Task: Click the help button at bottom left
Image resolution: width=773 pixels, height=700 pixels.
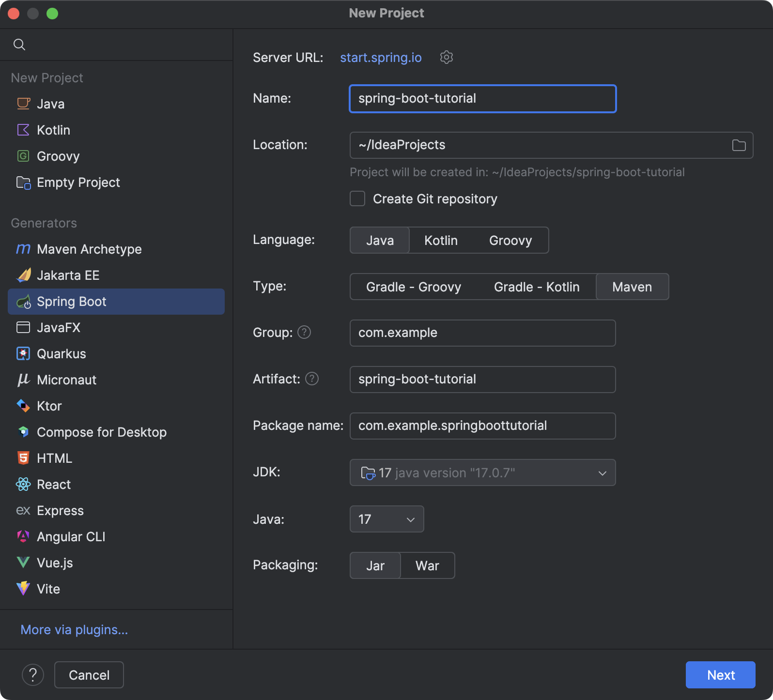Action: (33, 675)
